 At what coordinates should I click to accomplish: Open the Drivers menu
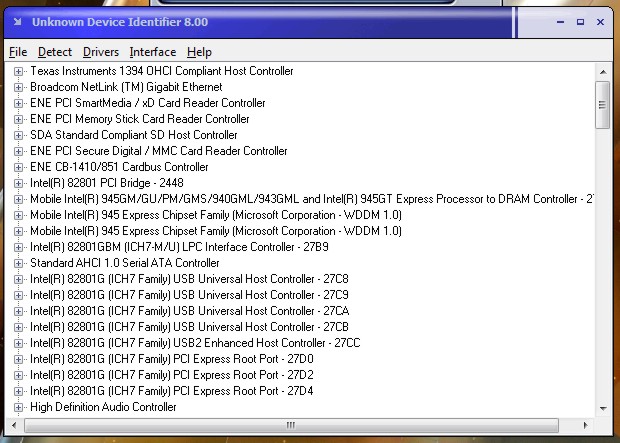click(101, 52)
